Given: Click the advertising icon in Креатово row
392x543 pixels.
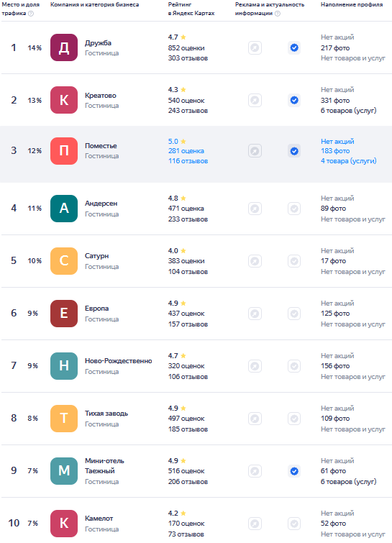Looking at the screenshot, I should click(x=255, y=101).
